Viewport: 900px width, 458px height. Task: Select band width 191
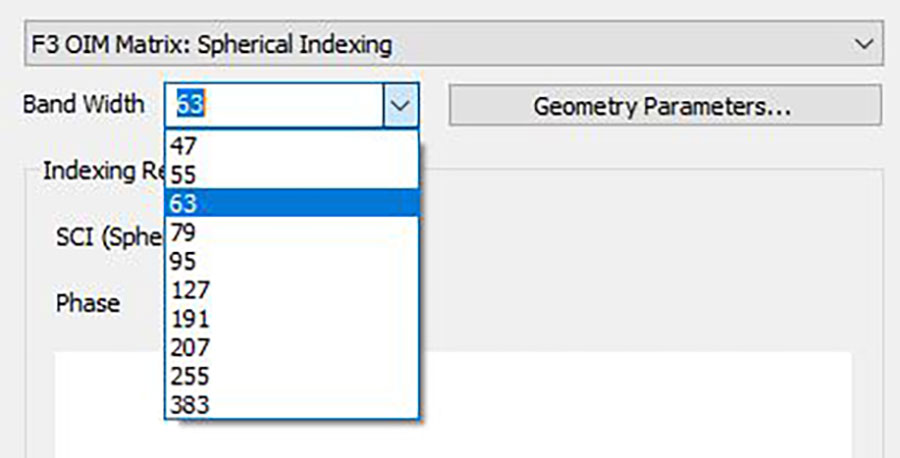click(292, 319)
